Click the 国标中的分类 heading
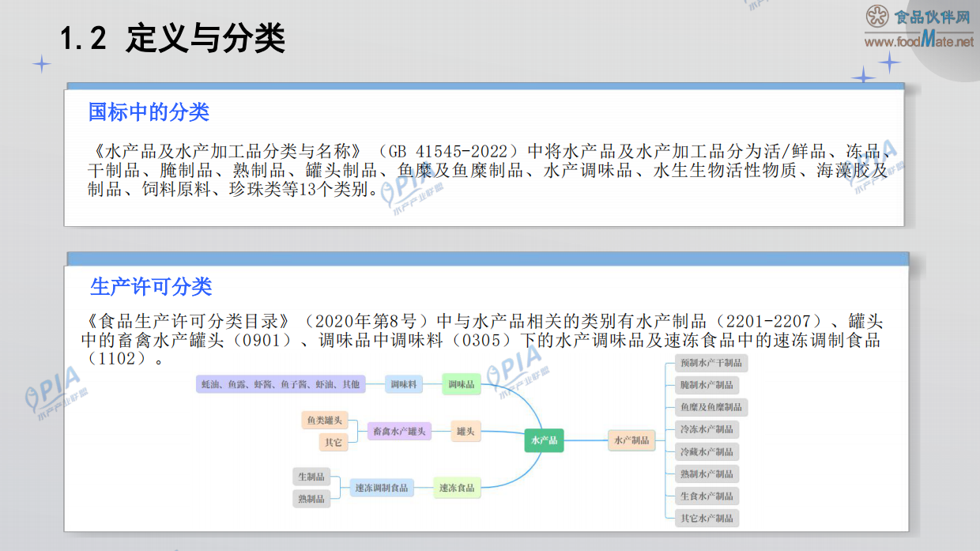Viewport: 980px width, 551px height. [x=149, y=112]
